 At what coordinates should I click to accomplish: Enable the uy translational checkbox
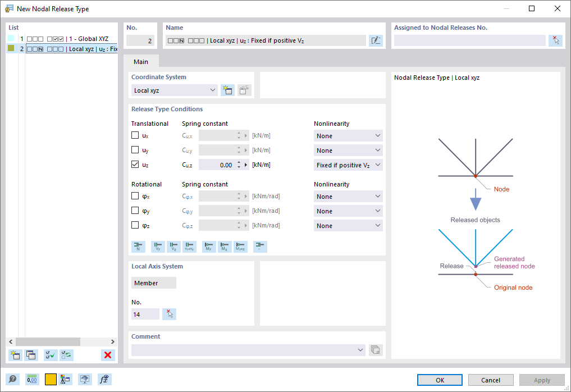135,150
